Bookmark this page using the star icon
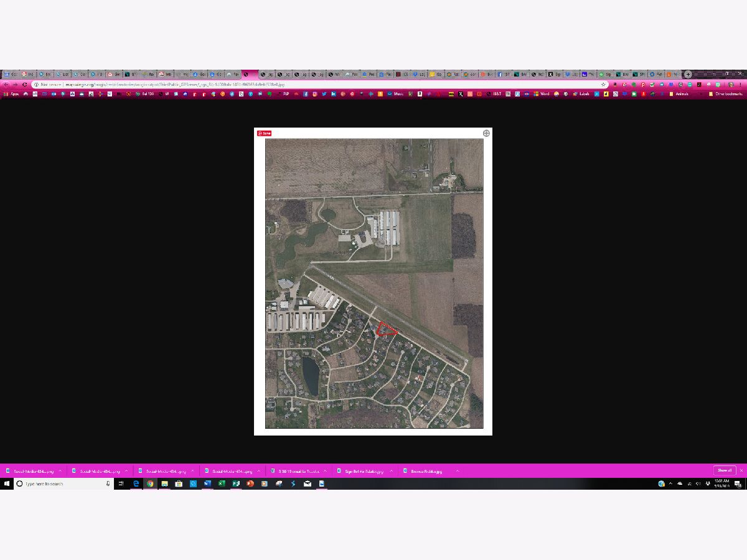Image resolution: width=747 pixels, height=560 pixels. point(603,84)
